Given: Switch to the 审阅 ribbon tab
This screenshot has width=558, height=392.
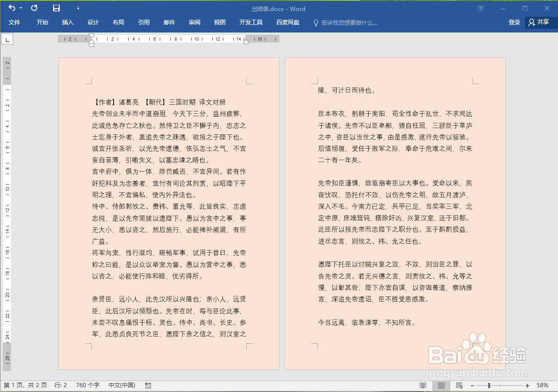Looking at the screenshot, I should (194, 22).
